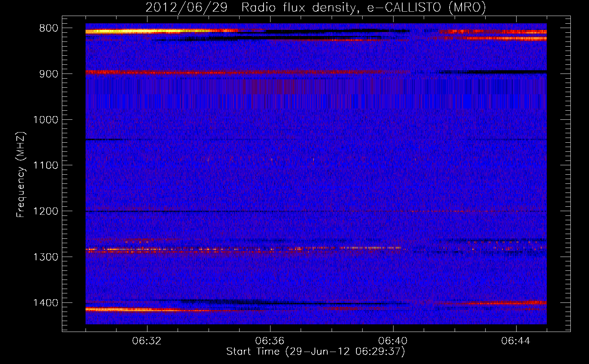
Task: Click the '06:32' time axis label
Action: click(x=147, y=341)
